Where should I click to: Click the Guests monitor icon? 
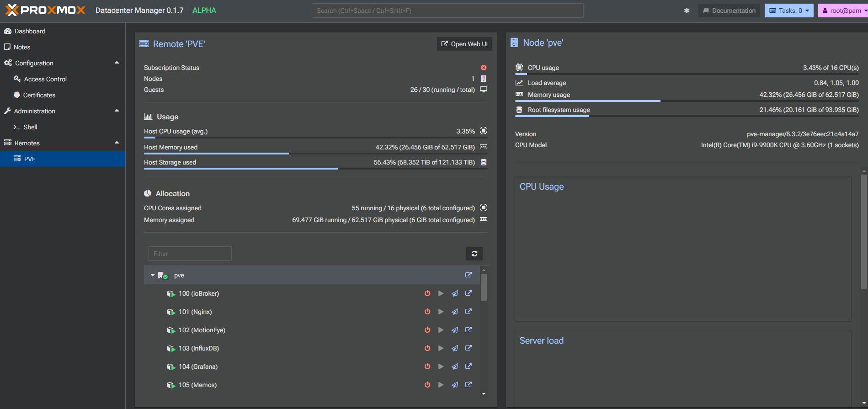(484, 90)
